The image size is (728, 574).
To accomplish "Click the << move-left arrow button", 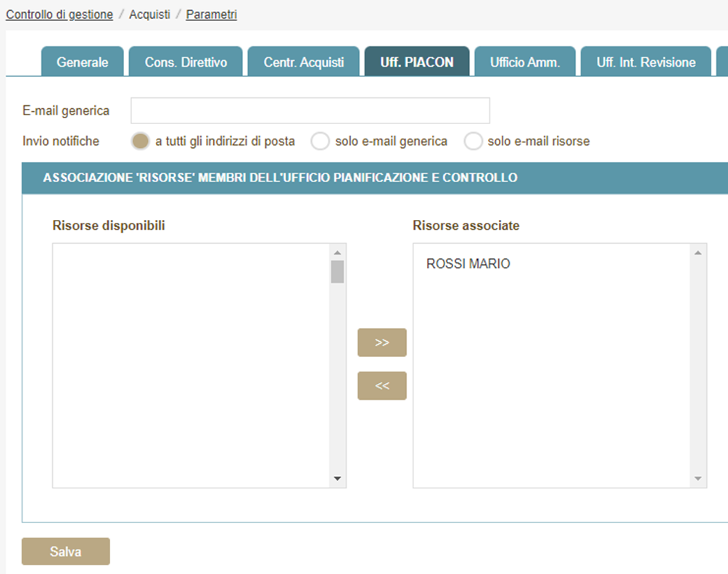I will click(x=381, y=386).
